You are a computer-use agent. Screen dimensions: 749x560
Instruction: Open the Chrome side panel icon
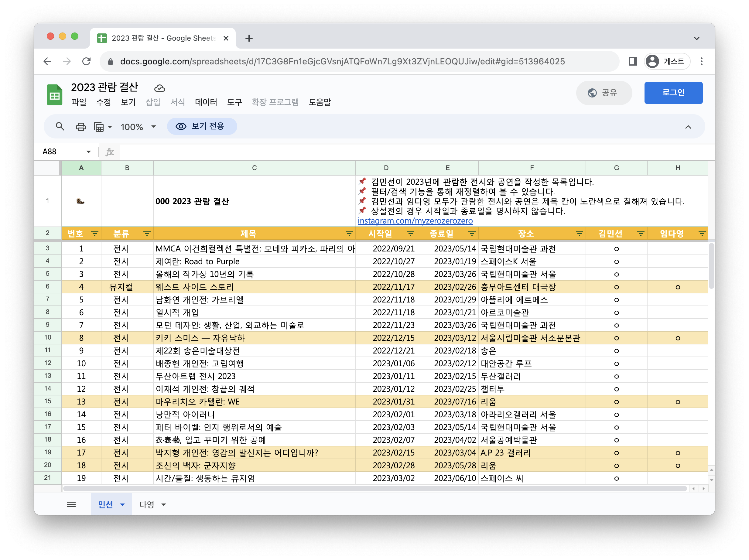coord(632,61)
